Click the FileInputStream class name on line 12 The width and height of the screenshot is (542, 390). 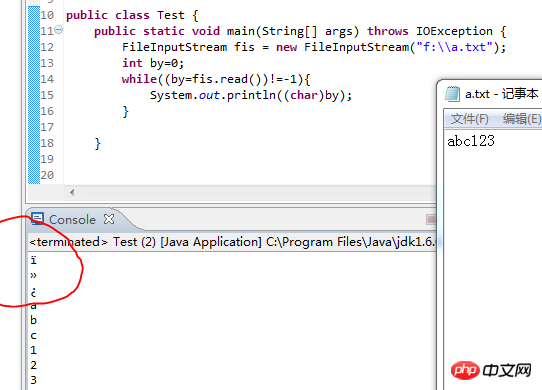tap(175, 47)
